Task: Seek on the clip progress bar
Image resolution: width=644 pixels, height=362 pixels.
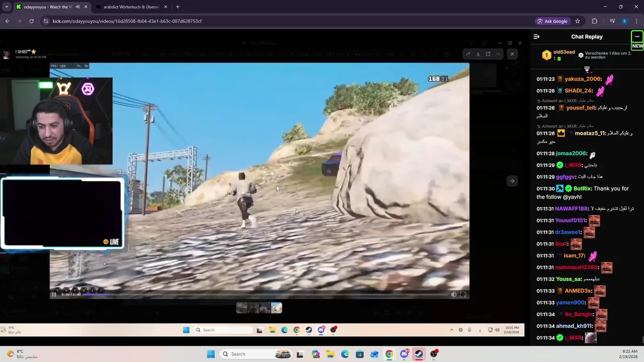Action: click(264, 295)
